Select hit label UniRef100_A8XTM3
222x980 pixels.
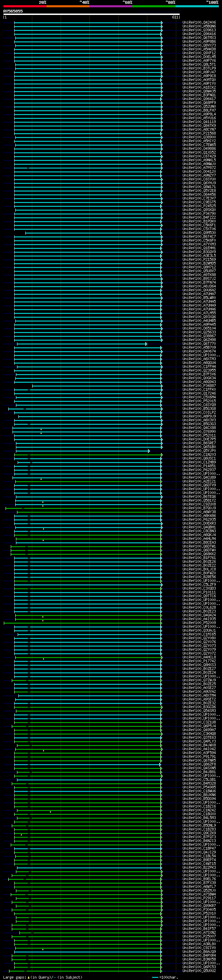click(x=199, y=359)
